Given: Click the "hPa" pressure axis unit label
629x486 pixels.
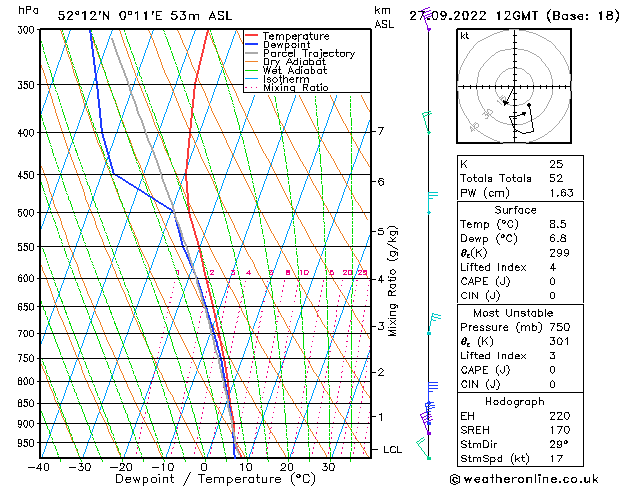Looking at the screenshot, I should coord(28,11).
